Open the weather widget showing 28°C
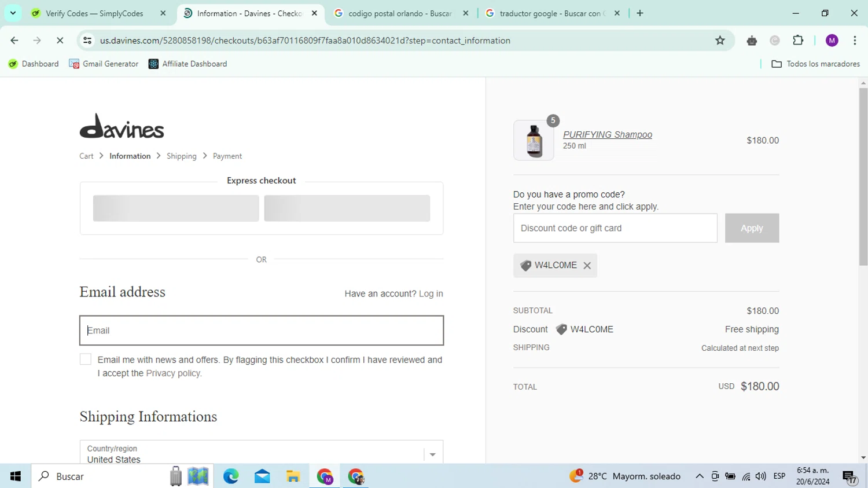 tap(625, 476)
